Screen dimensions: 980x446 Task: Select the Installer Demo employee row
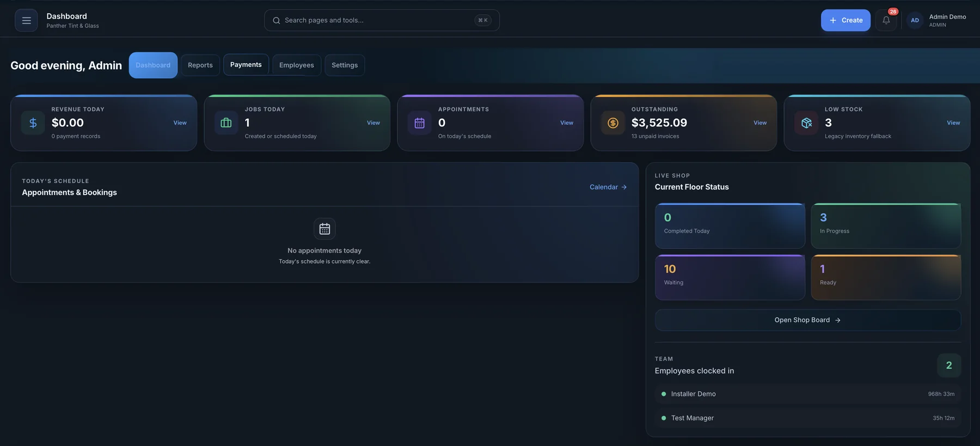coord(808,394)
